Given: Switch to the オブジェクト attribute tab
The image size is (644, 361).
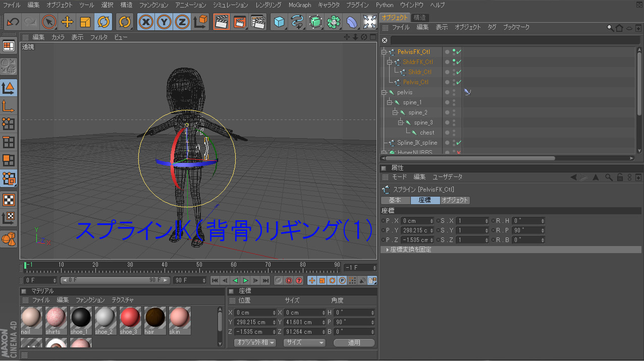Looking at the screenshot, I should [x=455, y=200].
